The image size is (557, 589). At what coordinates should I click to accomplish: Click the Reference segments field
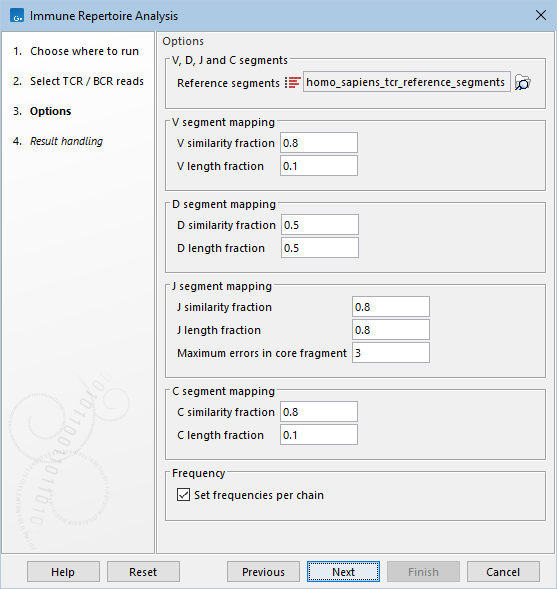407,82
